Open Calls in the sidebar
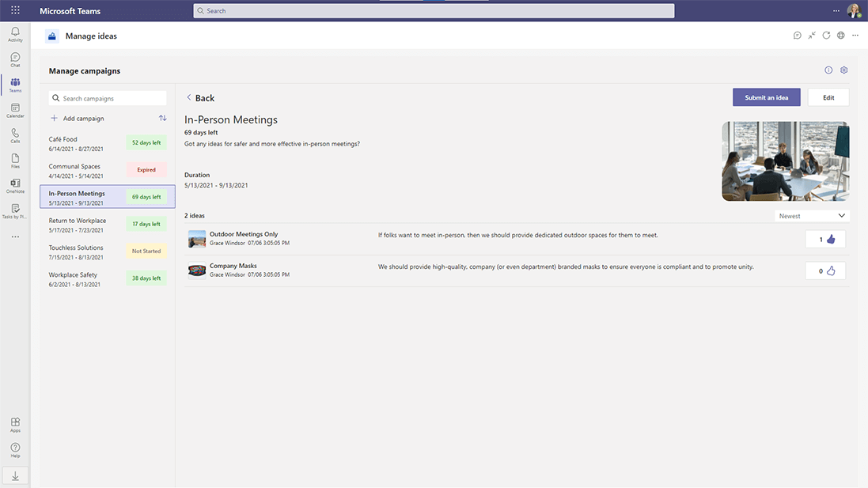Image resolution: width=868 pixels, height=488 pixels. coord(15,134)
